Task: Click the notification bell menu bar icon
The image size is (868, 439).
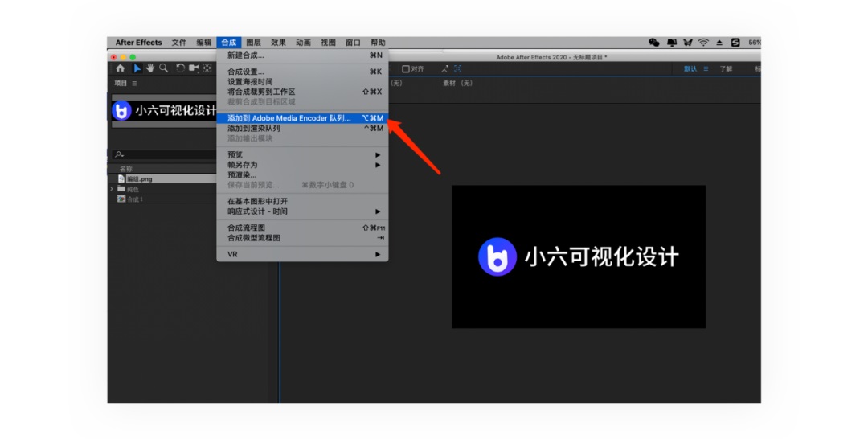Action: (x=672, y=42)
